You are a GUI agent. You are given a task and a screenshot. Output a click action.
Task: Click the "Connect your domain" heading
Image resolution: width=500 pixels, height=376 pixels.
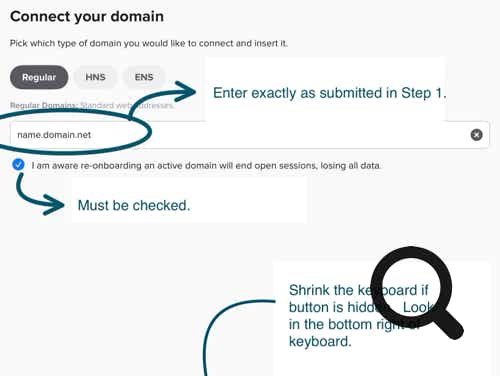tap(87, 16)
